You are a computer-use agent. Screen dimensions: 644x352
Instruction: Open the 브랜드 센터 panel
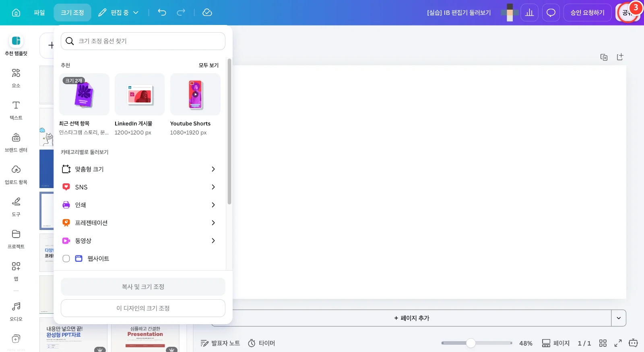pos(16,142)
